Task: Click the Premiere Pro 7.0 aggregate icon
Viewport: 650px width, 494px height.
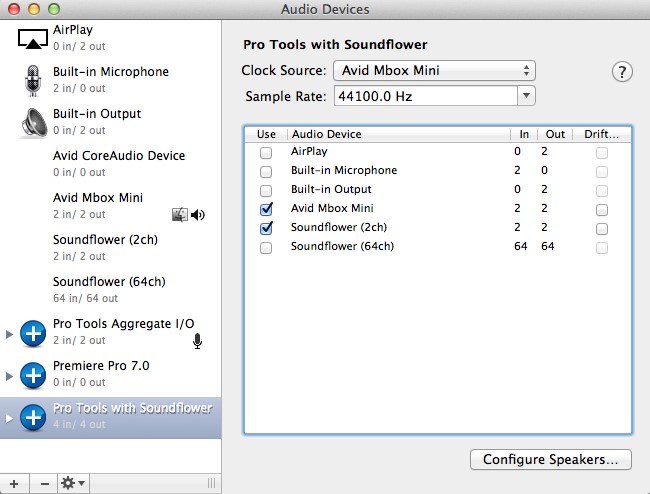Action: click(33, 375)
